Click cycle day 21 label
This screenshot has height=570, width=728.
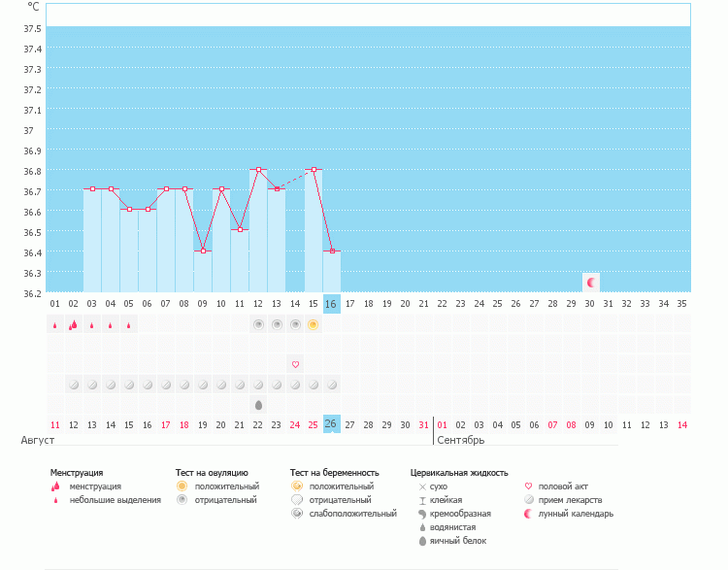pyautogui.click(x=423, y=304)
